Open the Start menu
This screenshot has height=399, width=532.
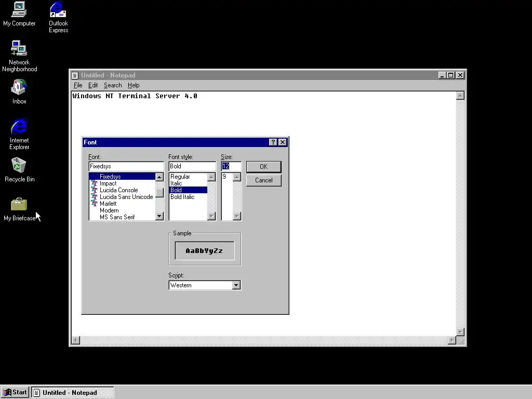(x=15, y=393)
